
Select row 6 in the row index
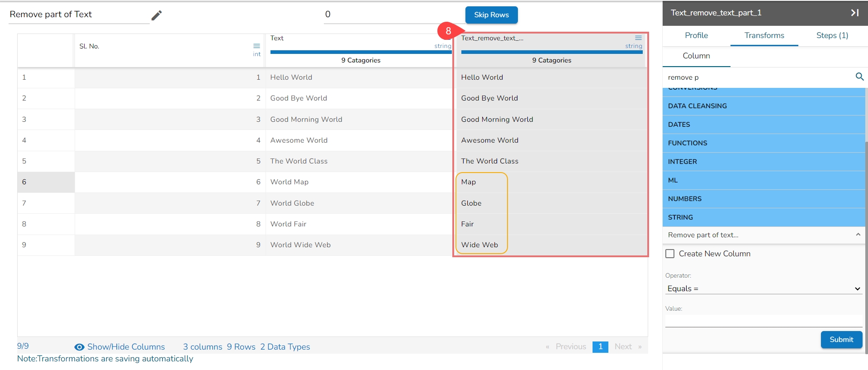point(46,182)
